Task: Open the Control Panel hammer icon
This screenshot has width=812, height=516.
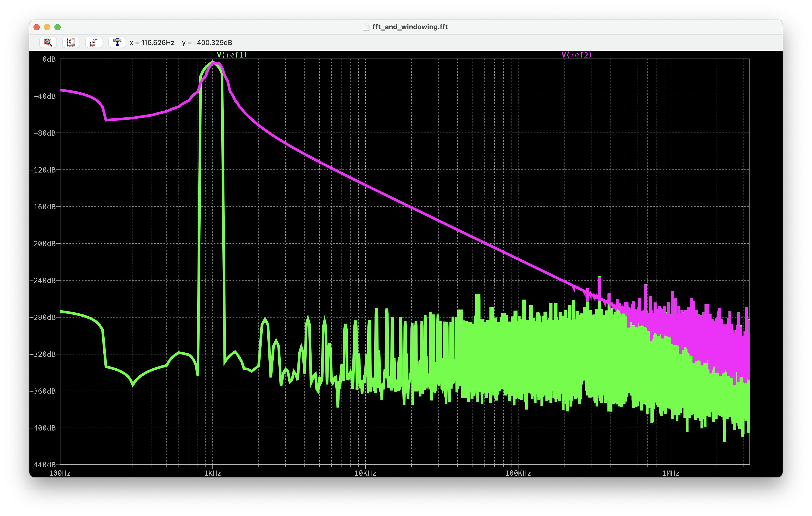Action: (x=117, y=42)
